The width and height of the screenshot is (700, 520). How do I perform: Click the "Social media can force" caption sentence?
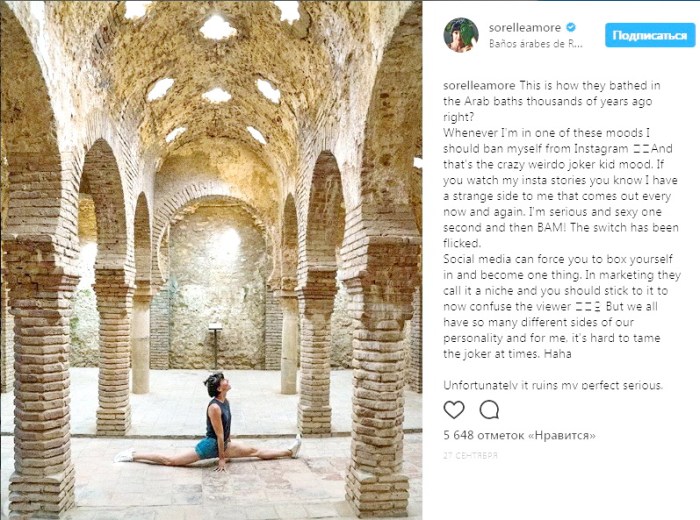pyautogui.click(x=560, y=257)
